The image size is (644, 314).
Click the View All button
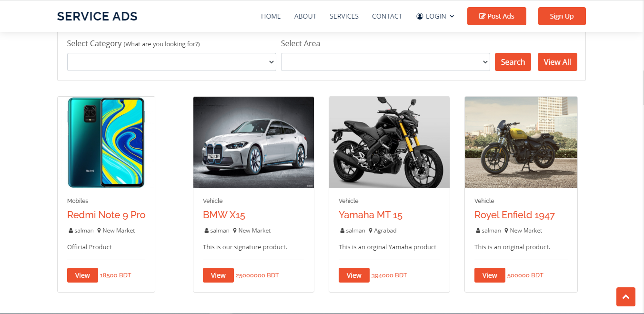557,62
